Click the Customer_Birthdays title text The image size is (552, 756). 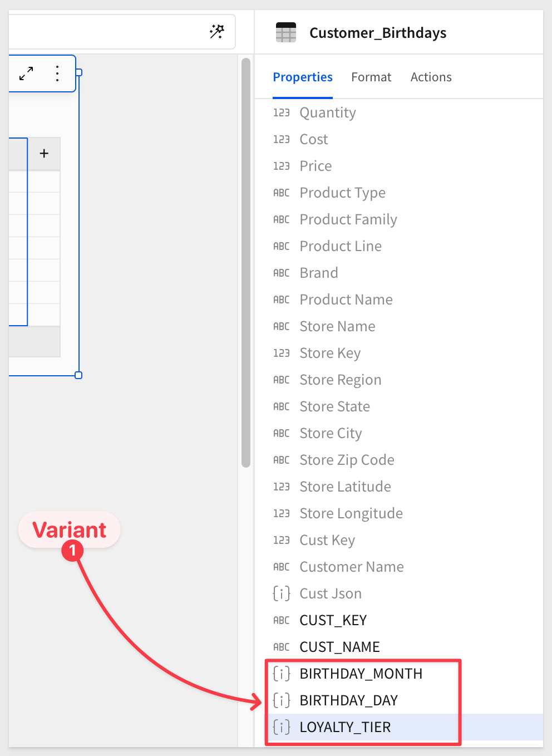tap(378, 33)
